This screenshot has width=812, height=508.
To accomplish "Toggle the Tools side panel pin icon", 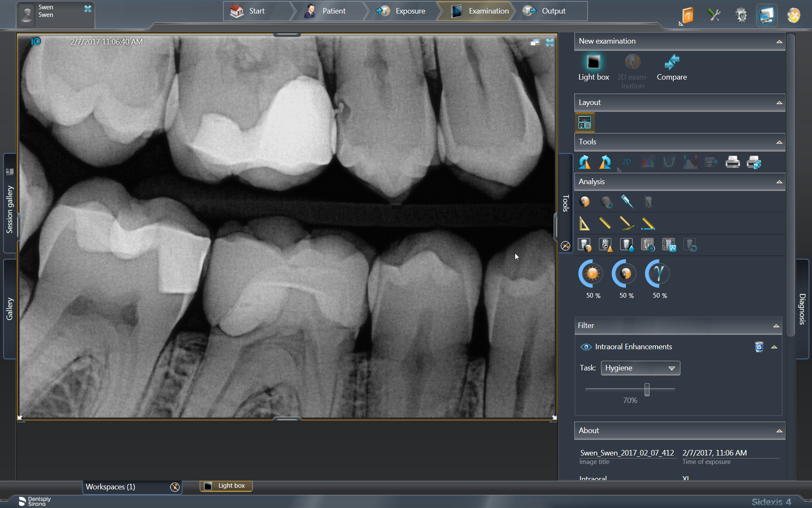I will tap(565, 246).
